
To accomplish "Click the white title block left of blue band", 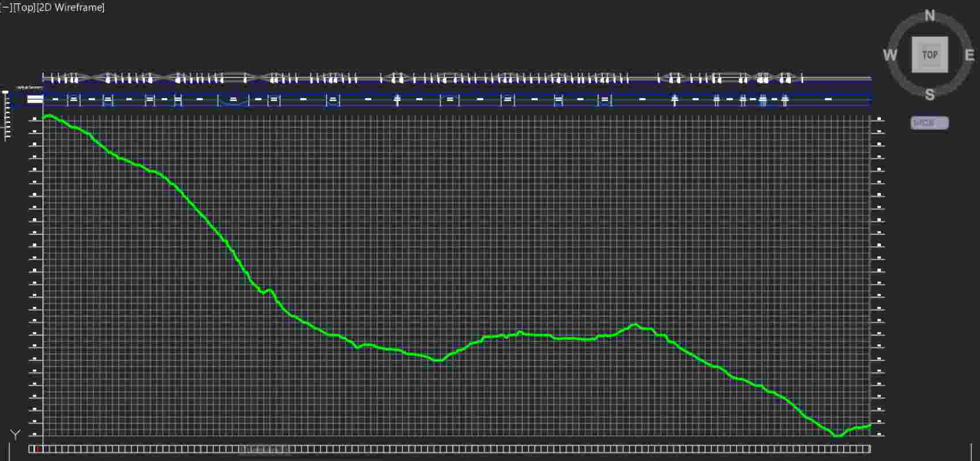I will (x=35, y=99).
